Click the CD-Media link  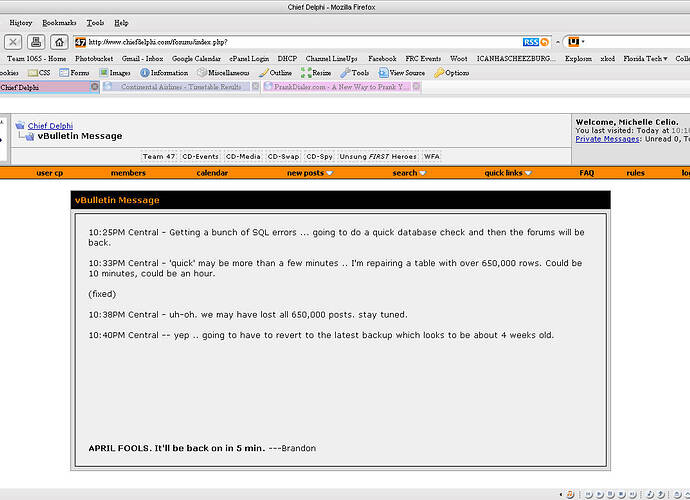pos(243,157)
